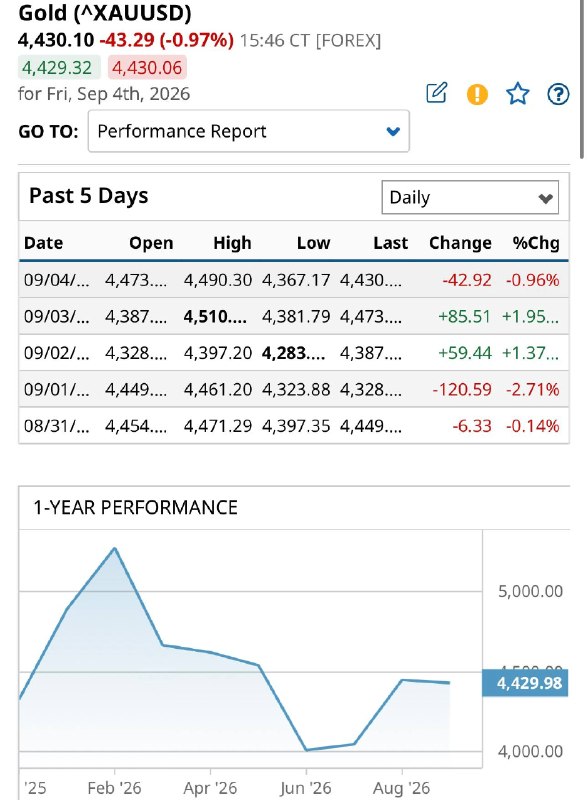Click the 1-YEAR PERFORMANCE heading
Screen dimensions: 588x800
point(135,508)
